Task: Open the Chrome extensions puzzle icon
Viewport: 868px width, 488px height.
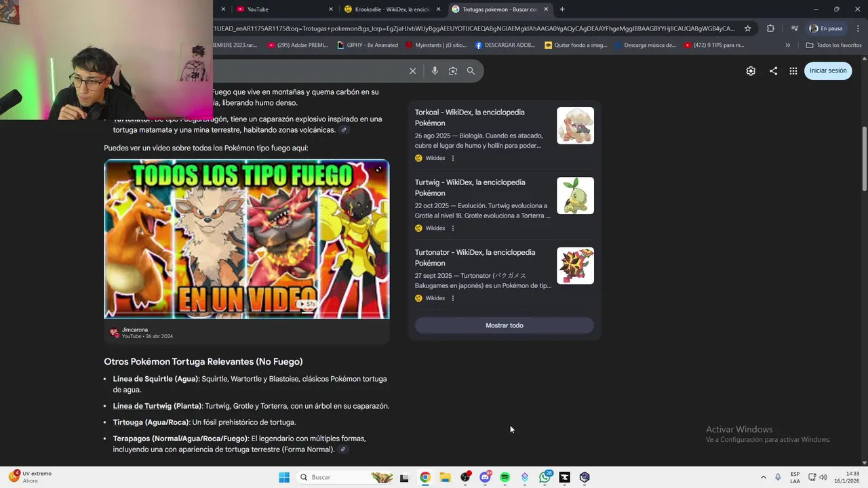Action: pos(770,28)
